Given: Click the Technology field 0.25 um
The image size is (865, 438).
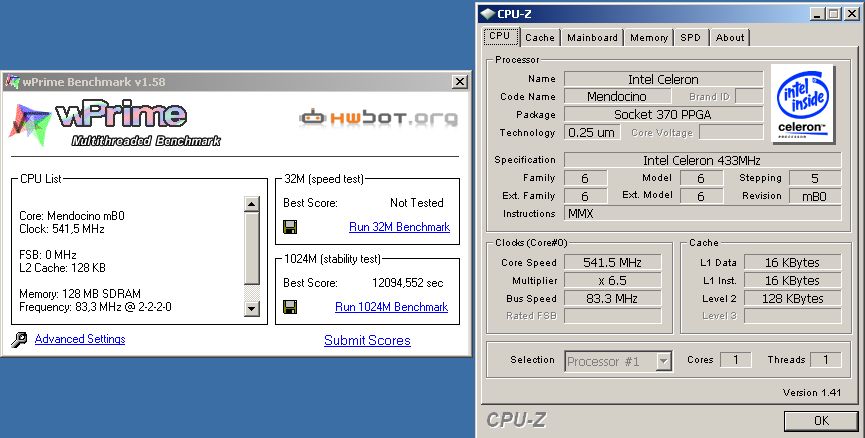Looking at the screenshot, I should pyautogui.click(x=591, y=132).
